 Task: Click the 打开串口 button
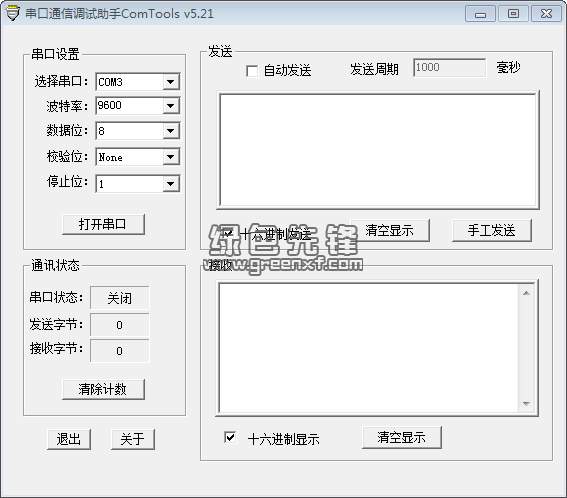pyautogui.click(x=103, y=224)
